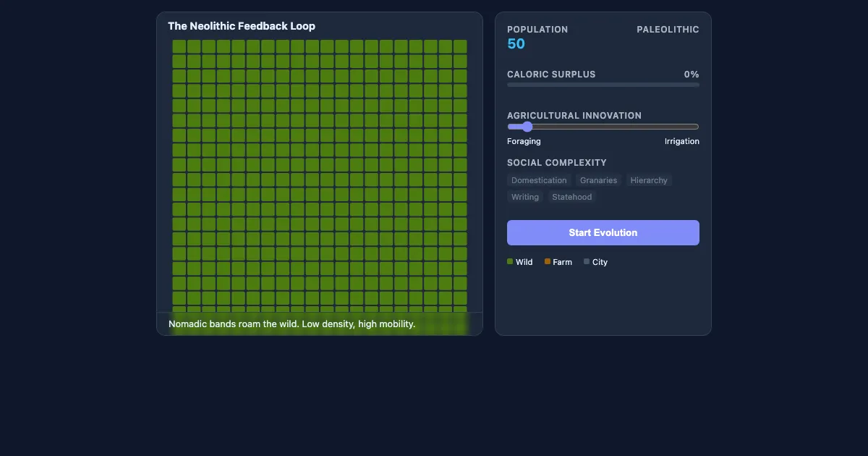Click the Caloric Surplus progress bar
This screenshot has height=456, width=868.
(603, 85)
